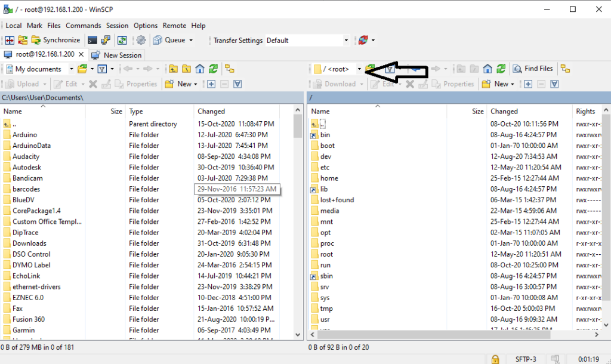Switch to the New Session tab
The image size is (611, 364).
tap(116, 55)
